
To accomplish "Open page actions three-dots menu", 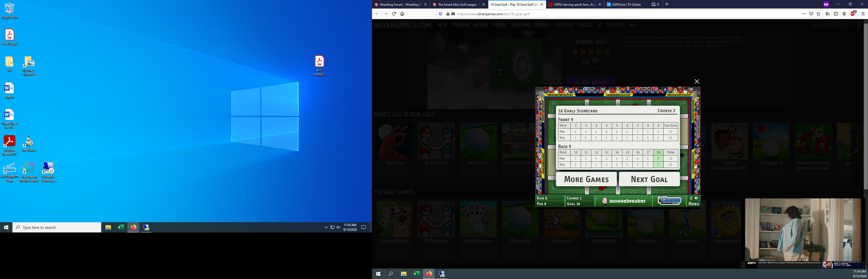I will 804,14.
